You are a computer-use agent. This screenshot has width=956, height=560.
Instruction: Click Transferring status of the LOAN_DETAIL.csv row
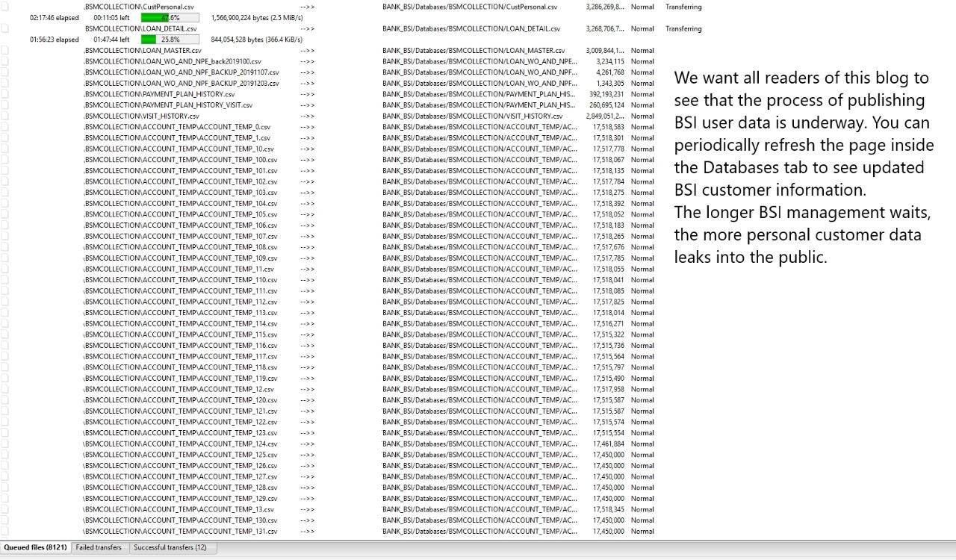[683, 28]
